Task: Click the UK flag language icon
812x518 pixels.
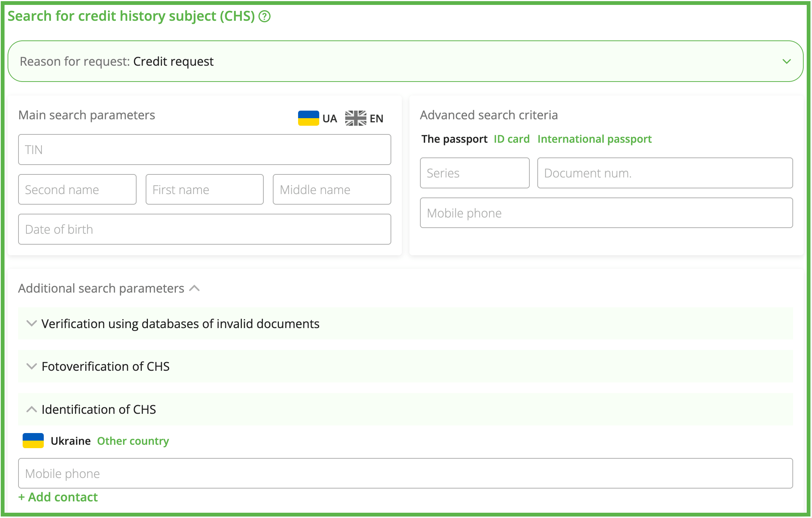Action: tap(355, 118)
